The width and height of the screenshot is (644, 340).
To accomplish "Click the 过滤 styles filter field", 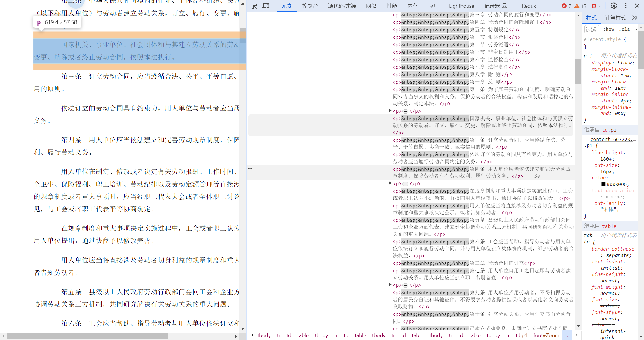I will click(591, 29).
